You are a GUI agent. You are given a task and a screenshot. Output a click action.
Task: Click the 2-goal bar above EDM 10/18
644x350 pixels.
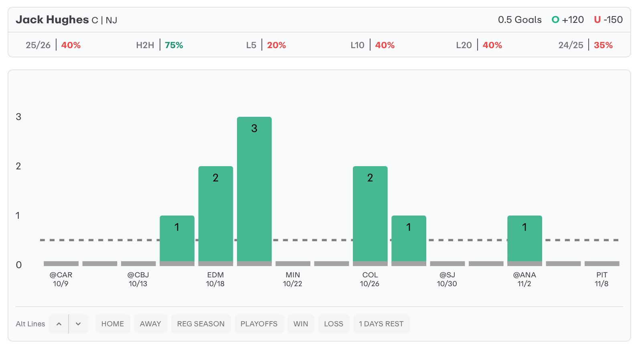216,214
